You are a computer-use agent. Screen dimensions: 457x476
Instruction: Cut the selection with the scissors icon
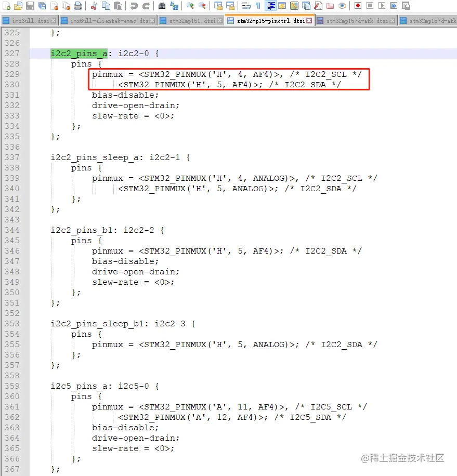click(x=94, y=6)
